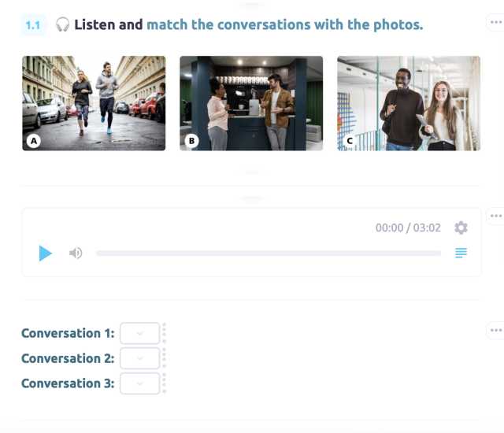
Task: Open the three-dots menu beside Conversation 1
Action: 495,330
